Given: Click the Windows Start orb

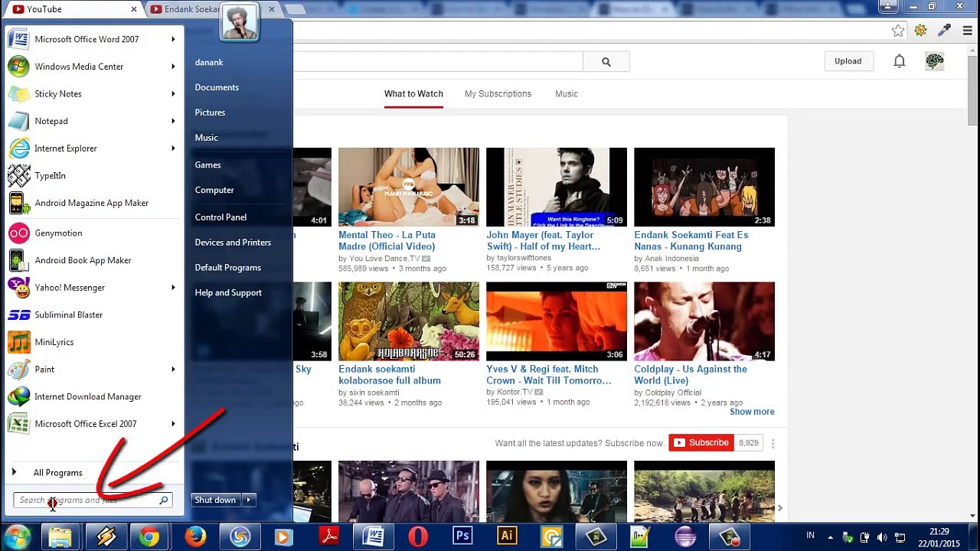Looking at the screenshot, I should point(18,536).
